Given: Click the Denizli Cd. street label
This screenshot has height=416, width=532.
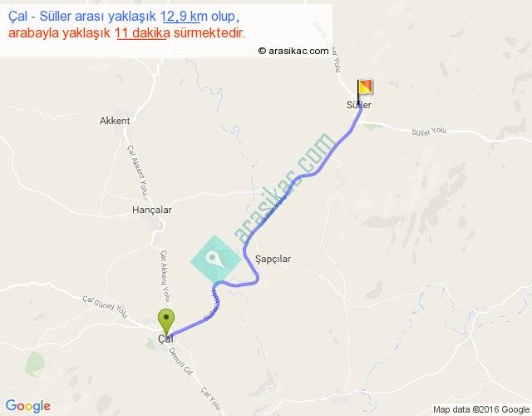Looking at the screenshot, I should (180, 362).
